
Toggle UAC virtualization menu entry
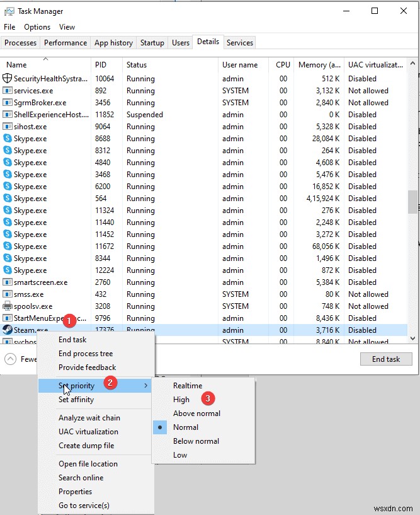tap(88, 432)
